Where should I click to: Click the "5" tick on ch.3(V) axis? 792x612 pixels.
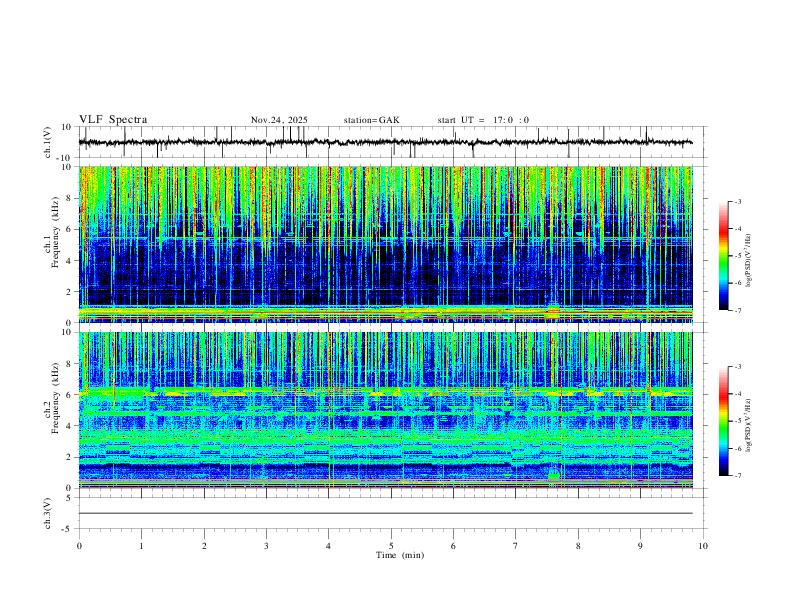(70, 498)
